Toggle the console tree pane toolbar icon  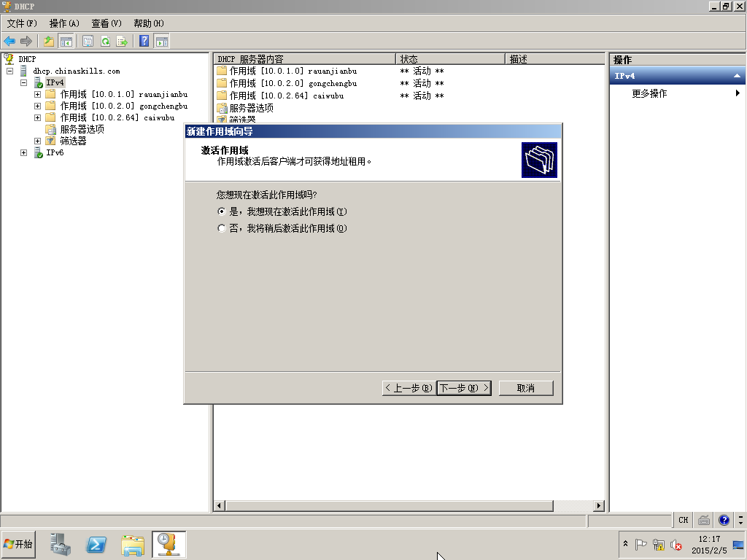[66, 42]
